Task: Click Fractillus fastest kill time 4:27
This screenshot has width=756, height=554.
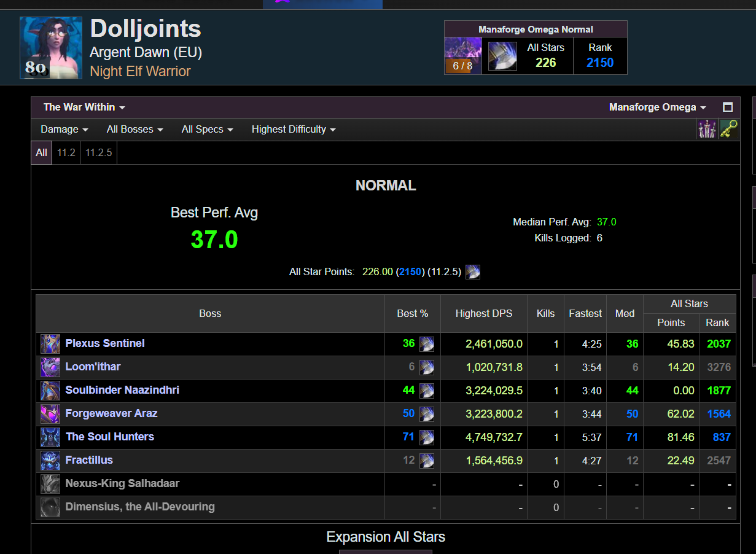Action: pos(592,461)
